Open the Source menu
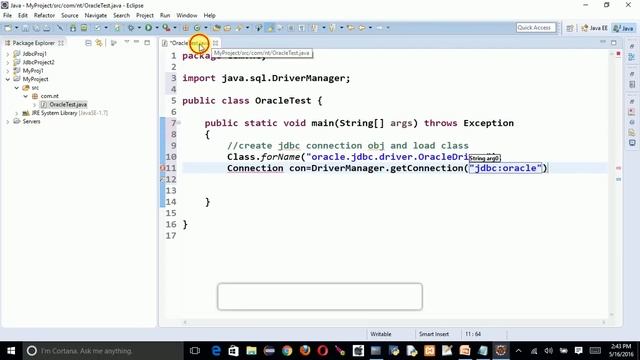Viewport: 640px width, 360px height. coord(70,16)
